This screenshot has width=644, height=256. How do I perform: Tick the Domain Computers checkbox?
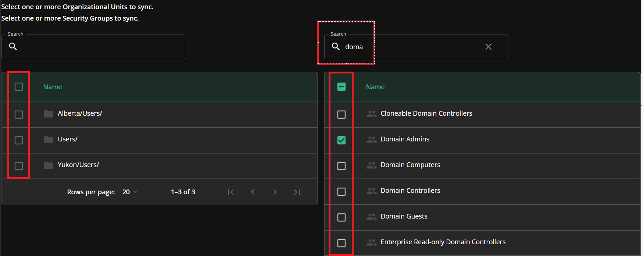coord(341,166)
